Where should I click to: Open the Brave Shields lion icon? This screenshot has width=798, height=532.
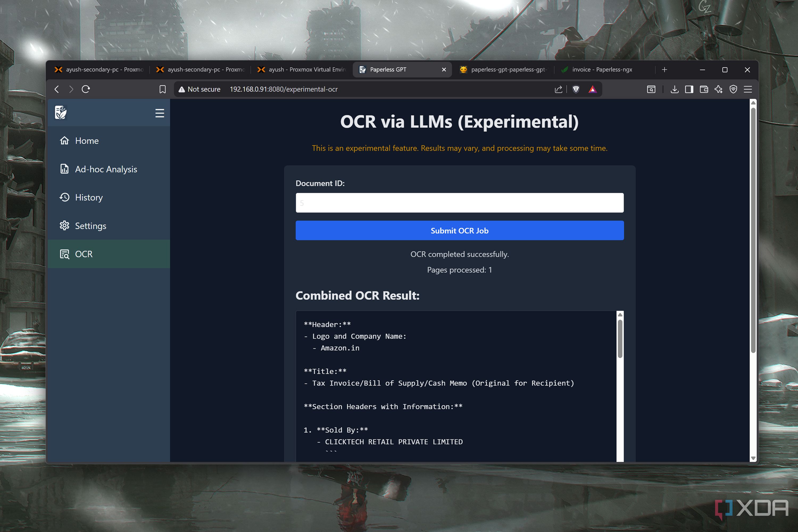[x=576, y=89]
